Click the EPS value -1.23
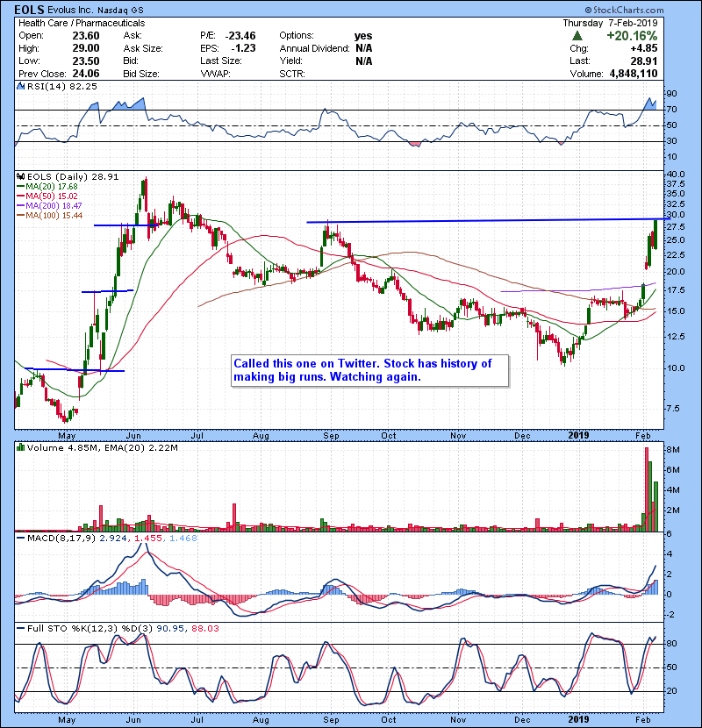 [243, 48]
